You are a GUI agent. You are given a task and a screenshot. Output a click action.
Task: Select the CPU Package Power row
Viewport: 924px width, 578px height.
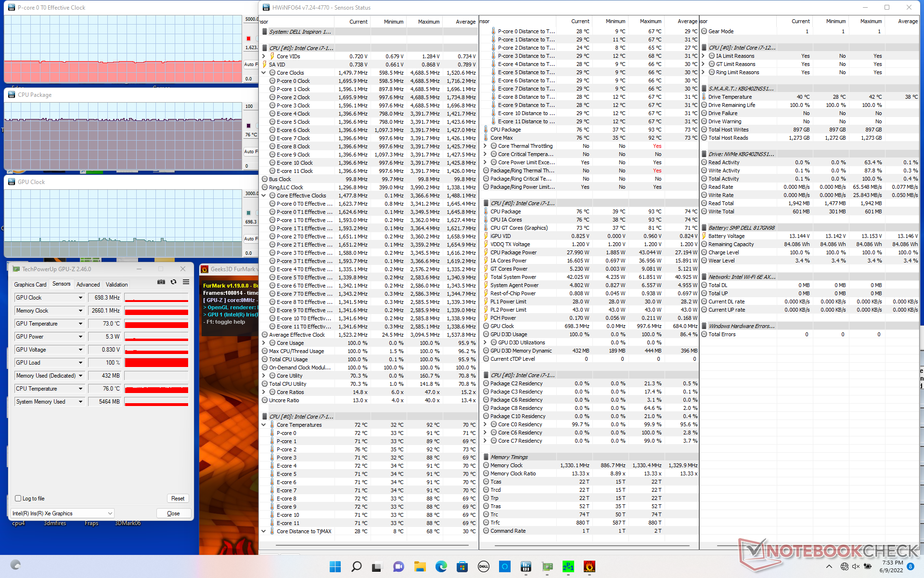tap(590, 252)
